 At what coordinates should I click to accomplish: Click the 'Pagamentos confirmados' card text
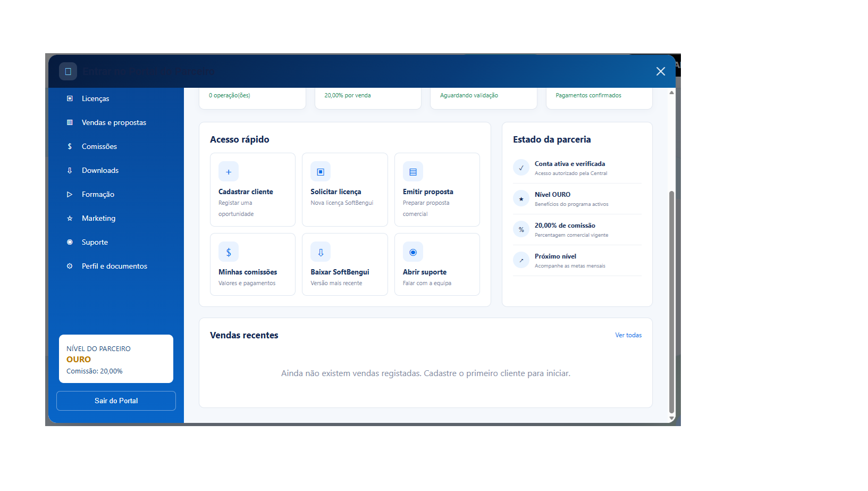pyautogui.click(x=588, y=95)
